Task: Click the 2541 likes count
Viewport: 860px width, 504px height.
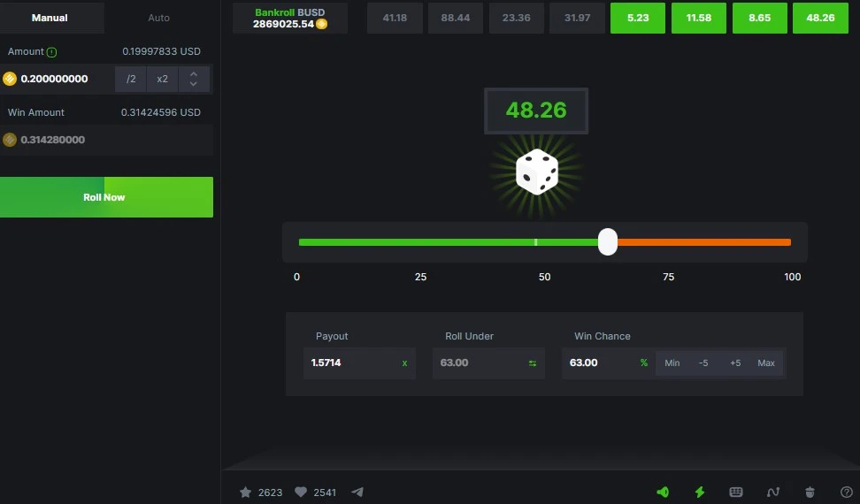Action: [325, 493]
